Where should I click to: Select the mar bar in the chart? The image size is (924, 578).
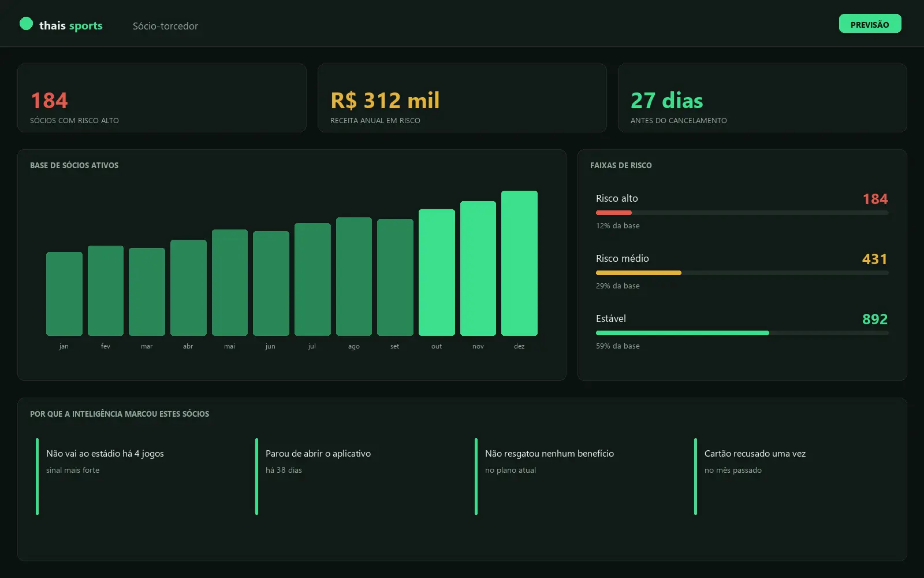(x=147, y=292)
